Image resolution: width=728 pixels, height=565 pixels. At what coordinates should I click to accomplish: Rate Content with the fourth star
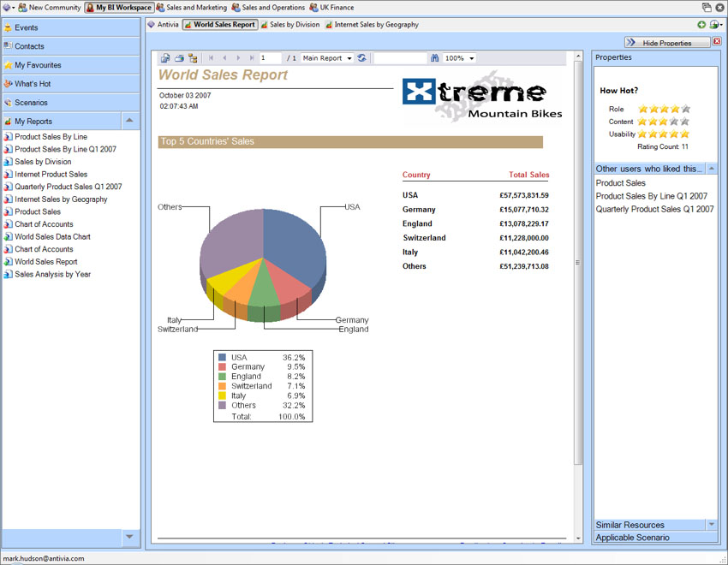tap(674, 122)
